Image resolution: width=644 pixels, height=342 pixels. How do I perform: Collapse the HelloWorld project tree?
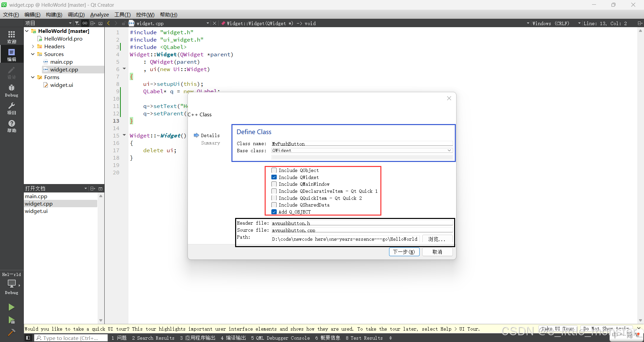coord(27,31)
